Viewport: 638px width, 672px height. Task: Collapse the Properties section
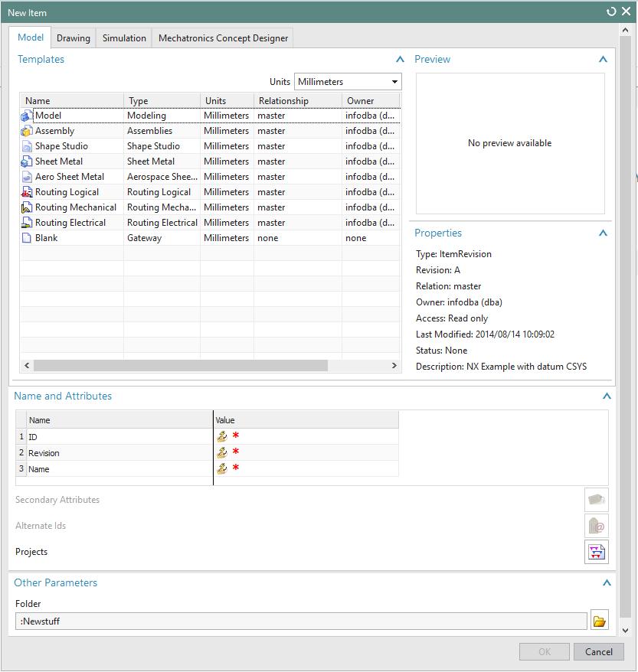(x=603, y=233)
